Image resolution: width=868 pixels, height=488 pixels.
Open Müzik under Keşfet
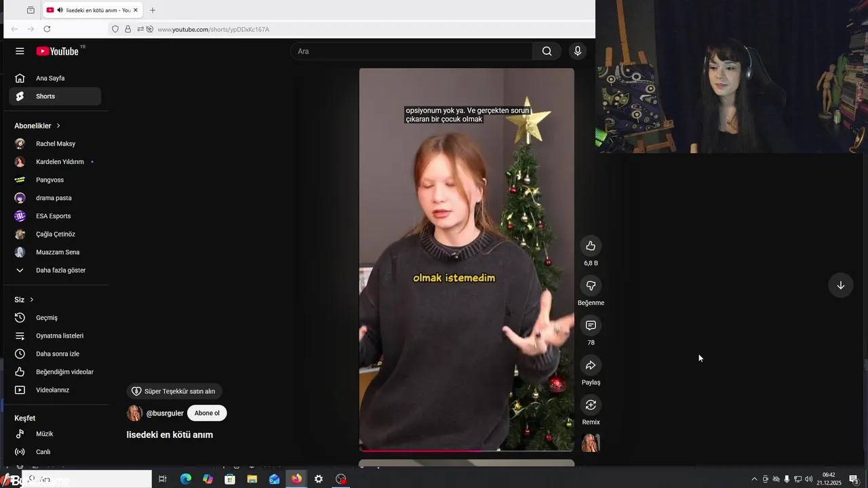[55, 434]
